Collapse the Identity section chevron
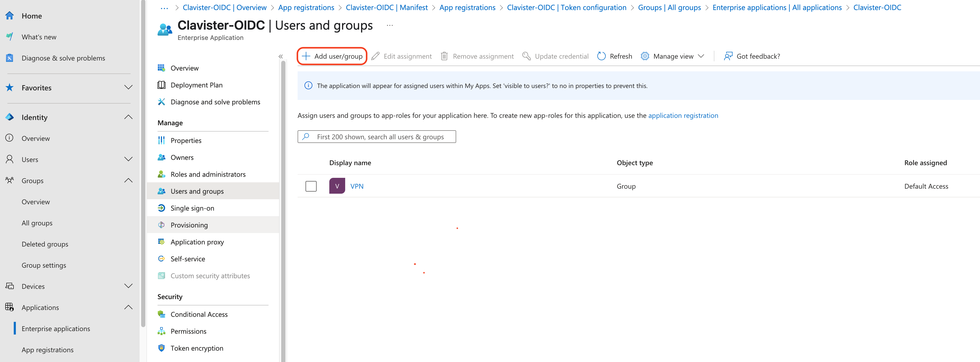The height and width of the screenshot is (362, 980). [x=128, y=117]
